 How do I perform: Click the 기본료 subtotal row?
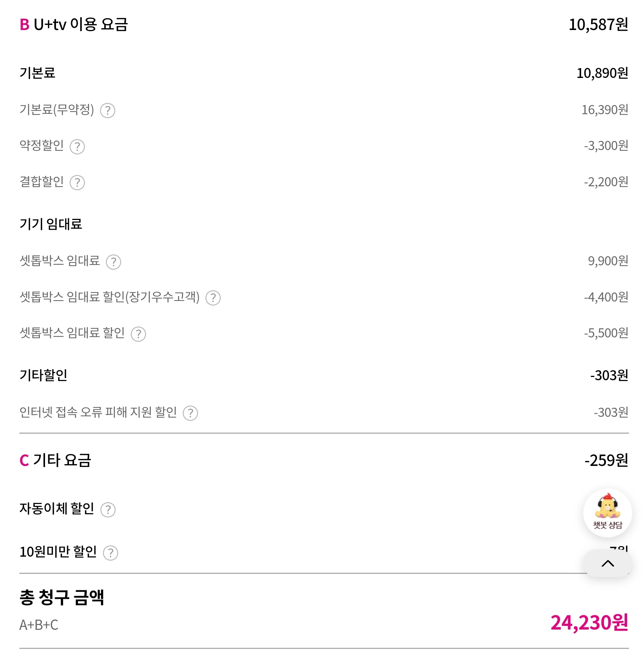click(x=324, y=73)
